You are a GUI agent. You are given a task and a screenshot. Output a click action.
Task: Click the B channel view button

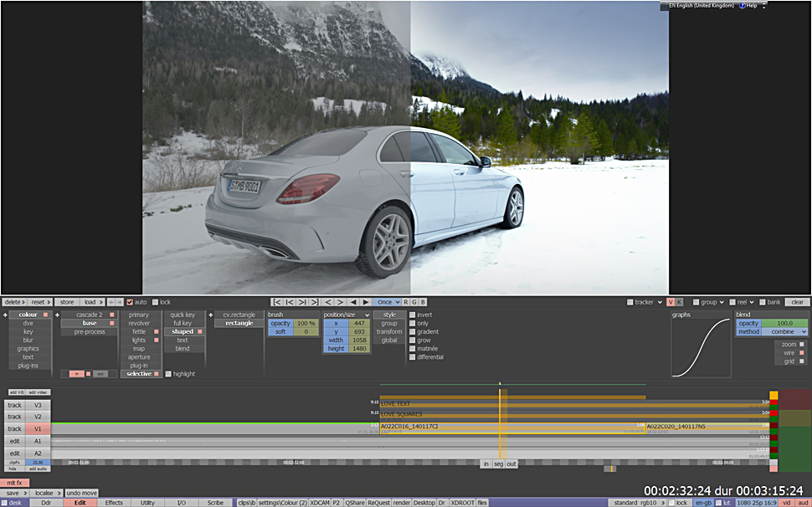(x=423, y=302)
